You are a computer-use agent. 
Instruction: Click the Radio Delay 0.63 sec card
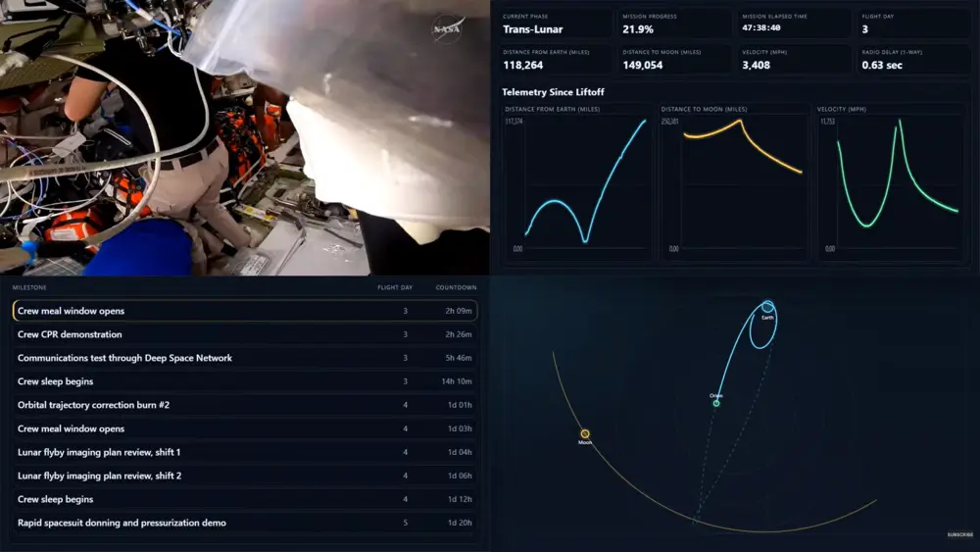[911, 59]
